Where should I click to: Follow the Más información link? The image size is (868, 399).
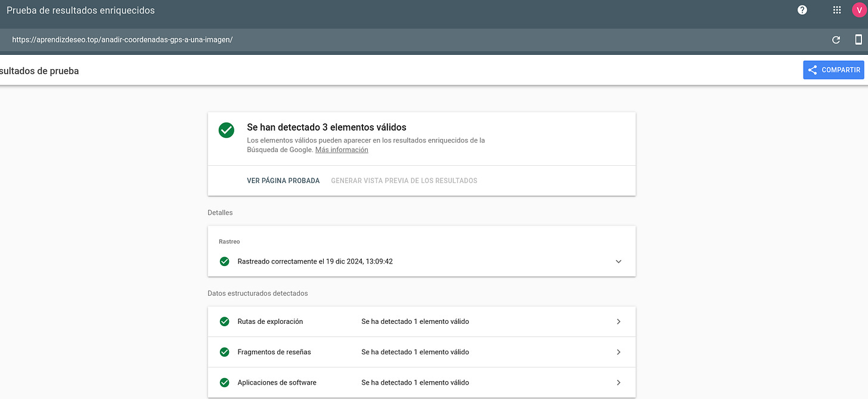pos(342,150)
